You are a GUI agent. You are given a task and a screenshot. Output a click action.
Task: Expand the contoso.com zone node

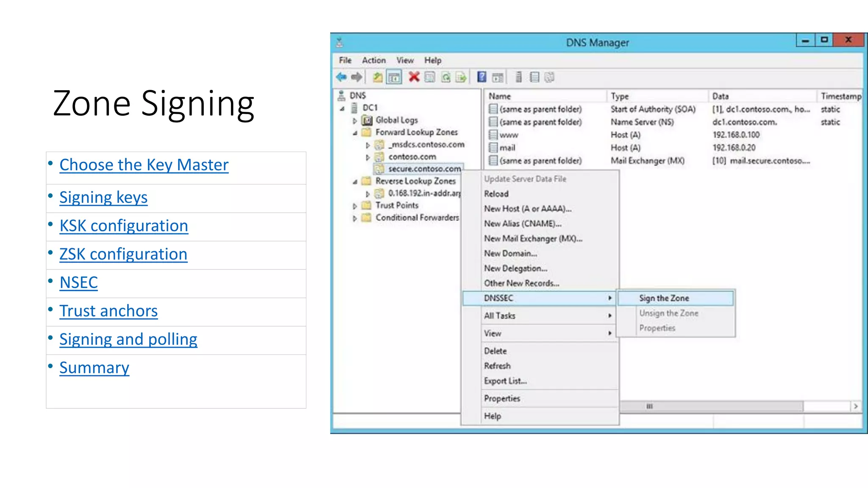[367, 158]
